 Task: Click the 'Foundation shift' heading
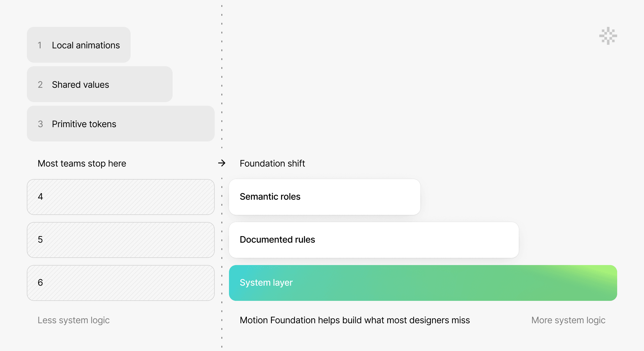click(272, 164)
